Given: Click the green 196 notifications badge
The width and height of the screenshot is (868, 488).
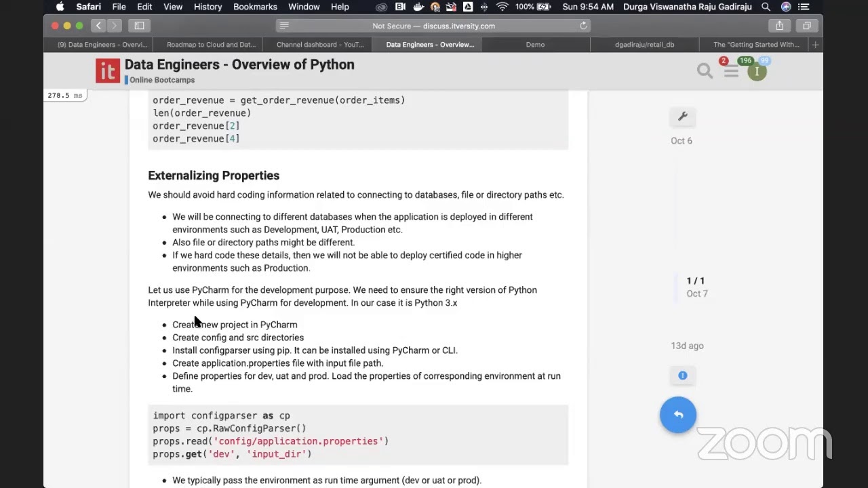Looking at the screenshot, I should pyautogui.click(x=746, y=61).
